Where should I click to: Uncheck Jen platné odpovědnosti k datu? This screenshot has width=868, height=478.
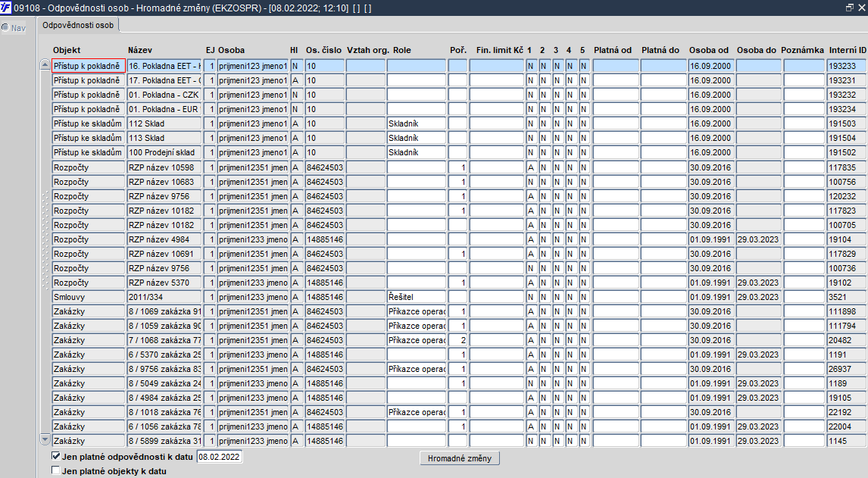click(x=55, y=456)
